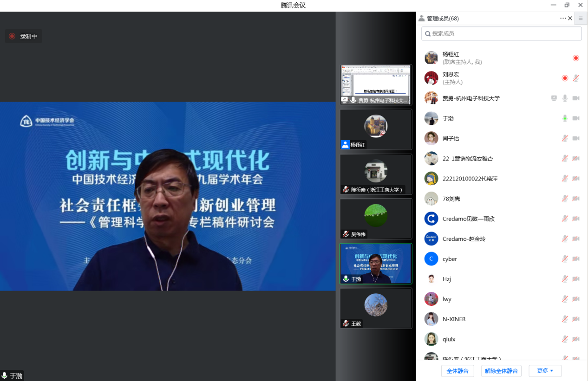
Task: Click the 搜索成员 search field
Action: point(502,33)
